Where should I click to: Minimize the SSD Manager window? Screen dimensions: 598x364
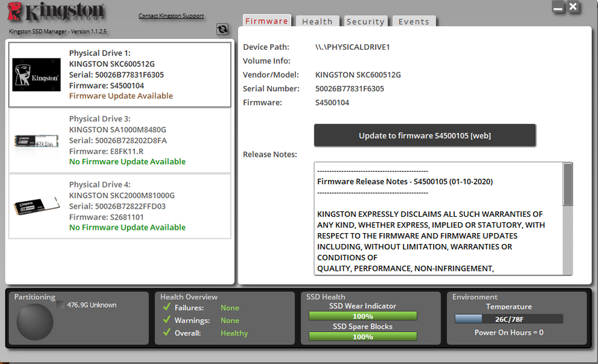tap(558, 7)
